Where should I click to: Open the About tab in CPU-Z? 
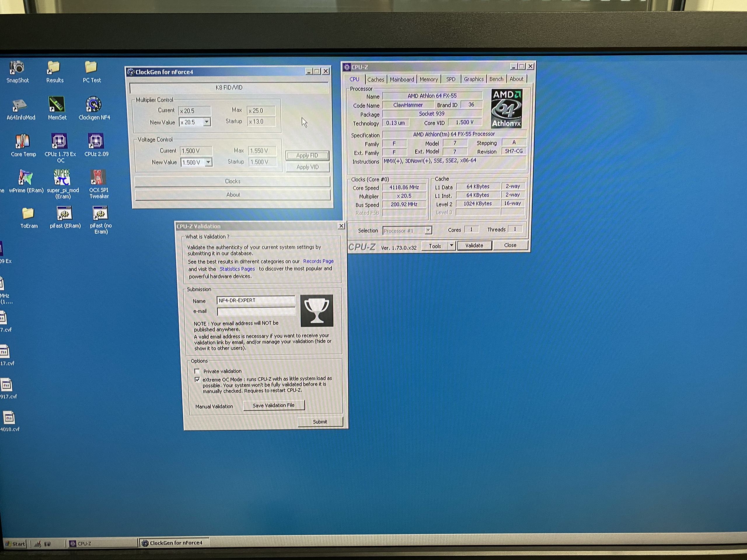click(516, 79)
